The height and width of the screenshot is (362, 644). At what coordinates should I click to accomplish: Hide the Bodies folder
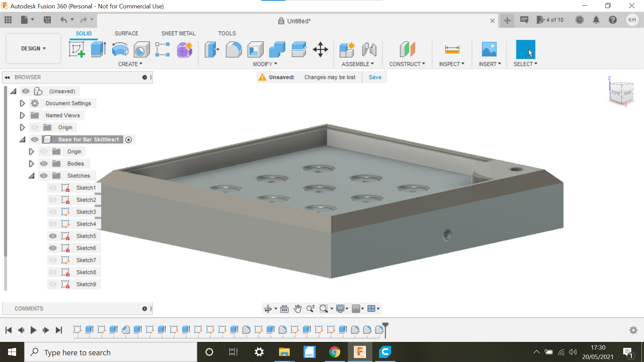(x=43, y=164)
